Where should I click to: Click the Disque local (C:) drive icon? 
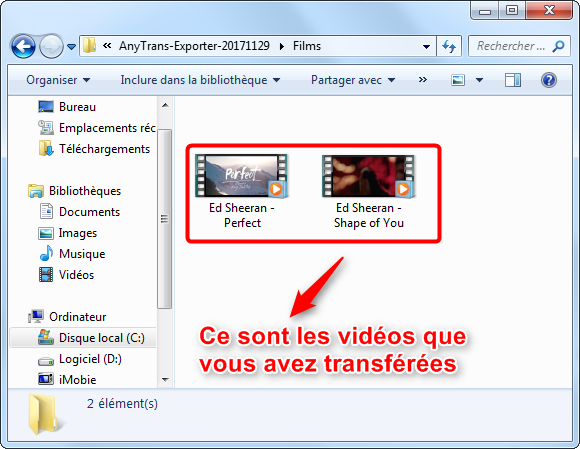point(46,337)
